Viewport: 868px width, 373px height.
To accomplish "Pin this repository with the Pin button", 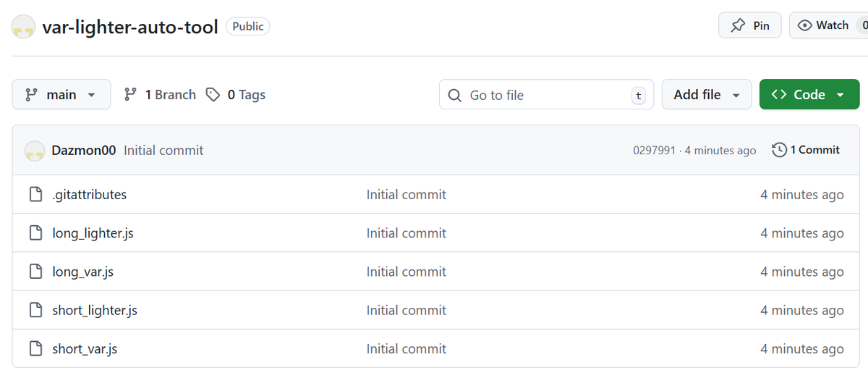I will (749, 25).
